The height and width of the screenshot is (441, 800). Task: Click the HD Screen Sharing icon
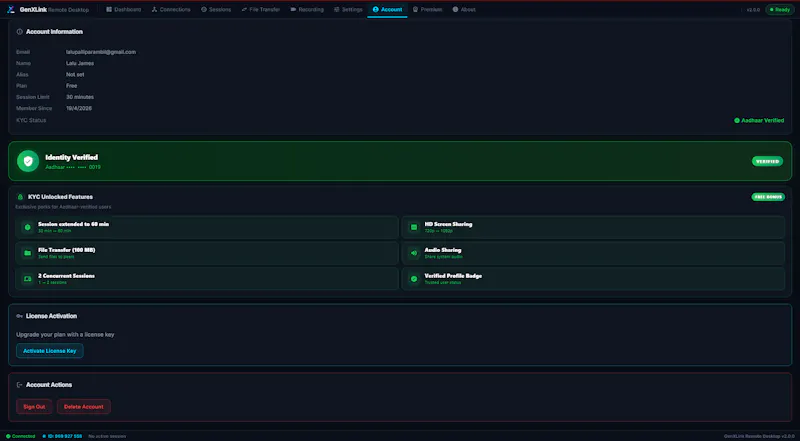(414, 227)
